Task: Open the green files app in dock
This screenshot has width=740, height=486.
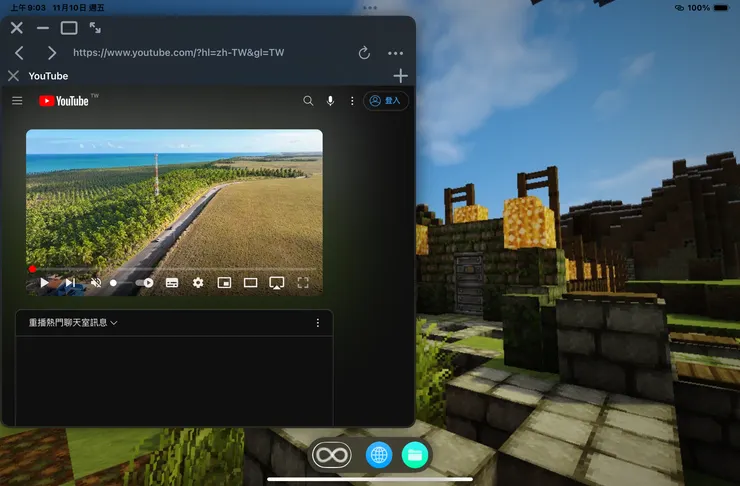Action: (x=415, y=455)
